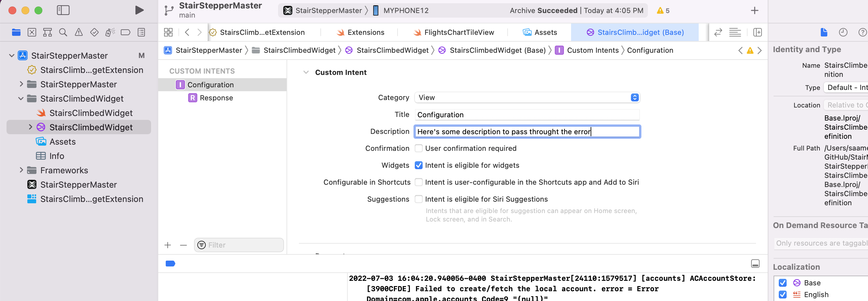Show the Quick Help inspector

click(x=862, y=32)
